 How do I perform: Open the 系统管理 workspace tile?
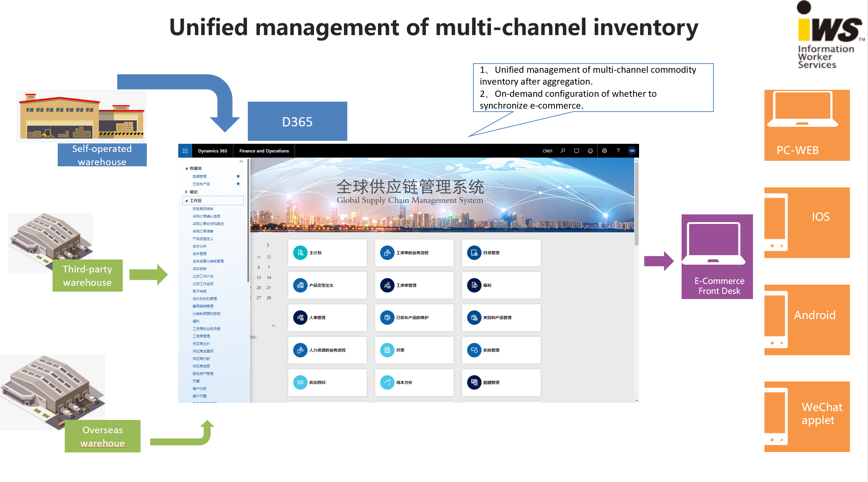click(x=501, y=350)
